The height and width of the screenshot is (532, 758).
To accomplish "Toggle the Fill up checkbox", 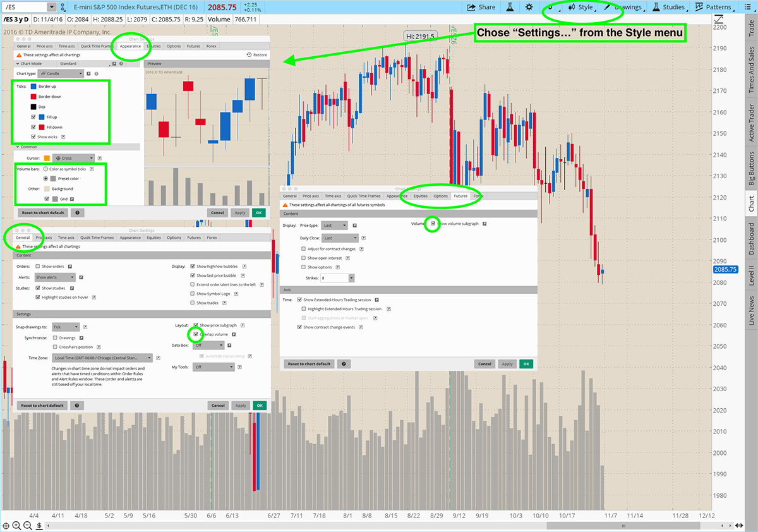I will point(33,117).
